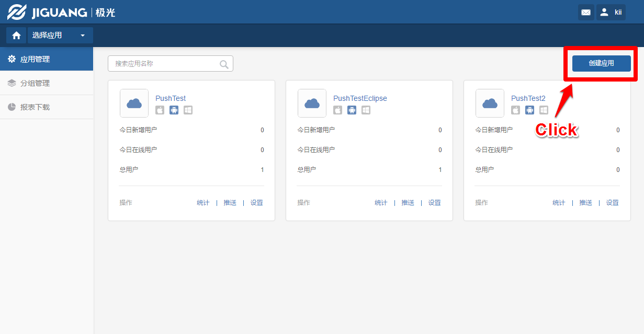This screenshot has width=644, height=334.
Task: Click 今日新增用户 label in PushTestEclipse card
Action: click(316, 130)
